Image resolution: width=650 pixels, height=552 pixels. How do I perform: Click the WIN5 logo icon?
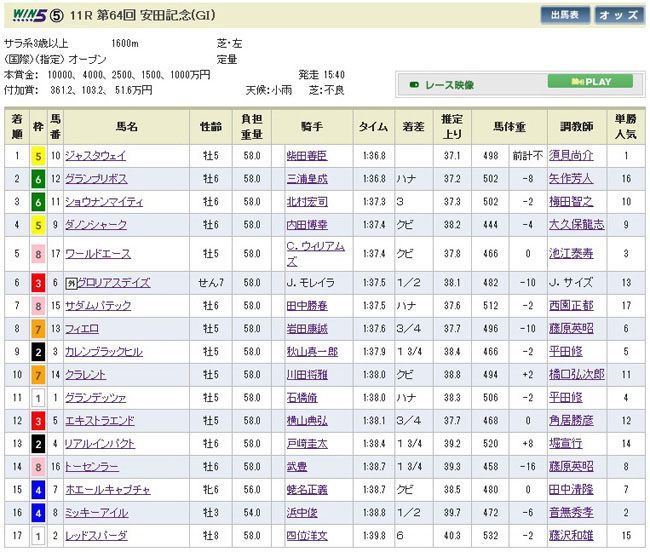(24, 16)
